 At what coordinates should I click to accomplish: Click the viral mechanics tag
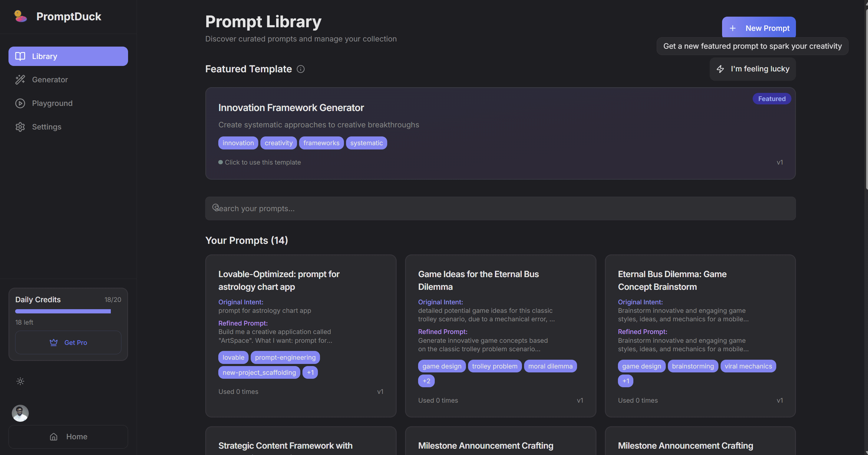pos(748,366)
